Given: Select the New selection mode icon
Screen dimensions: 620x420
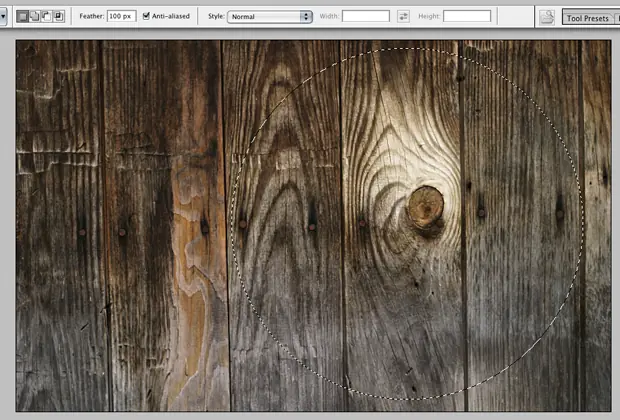Looking at the screenshot, I should point(23,16).
